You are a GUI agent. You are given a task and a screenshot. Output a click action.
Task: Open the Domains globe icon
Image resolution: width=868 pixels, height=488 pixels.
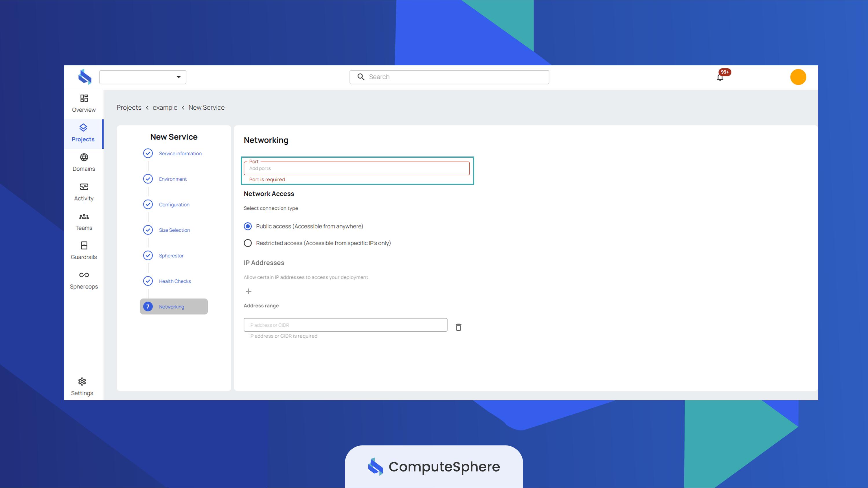[84, 157]
